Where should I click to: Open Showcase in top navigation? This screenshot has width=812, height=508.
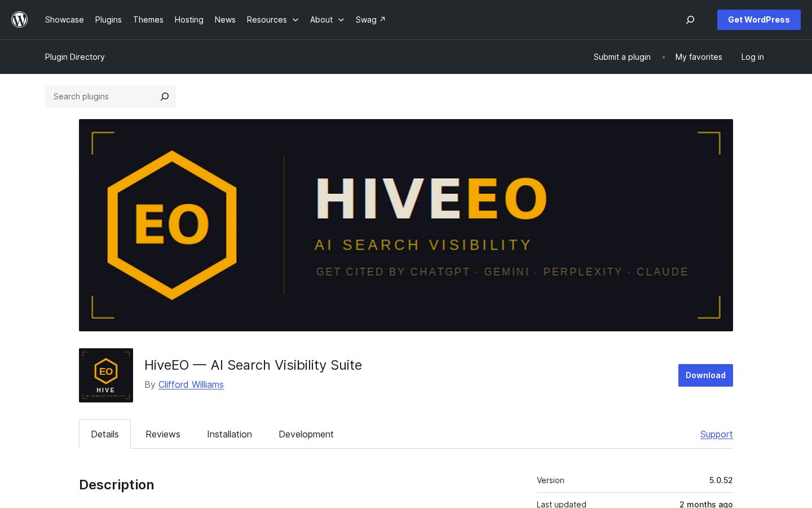pyautogui.click(x=64, y=20)
